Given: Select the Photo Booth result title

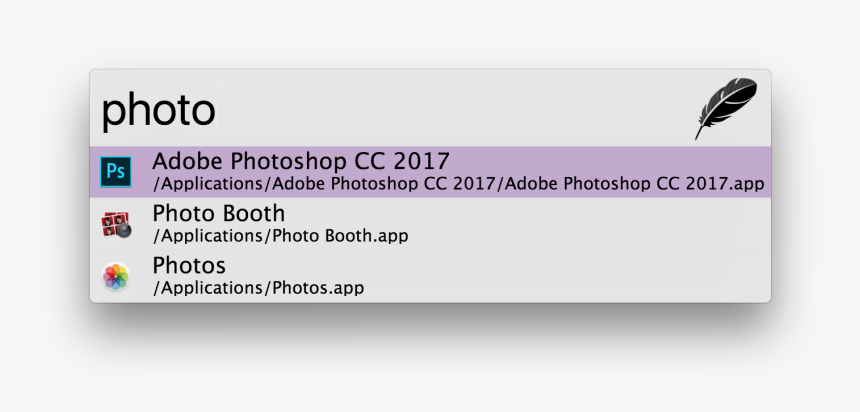Looking at the screenshot, I should coord(219,213).
